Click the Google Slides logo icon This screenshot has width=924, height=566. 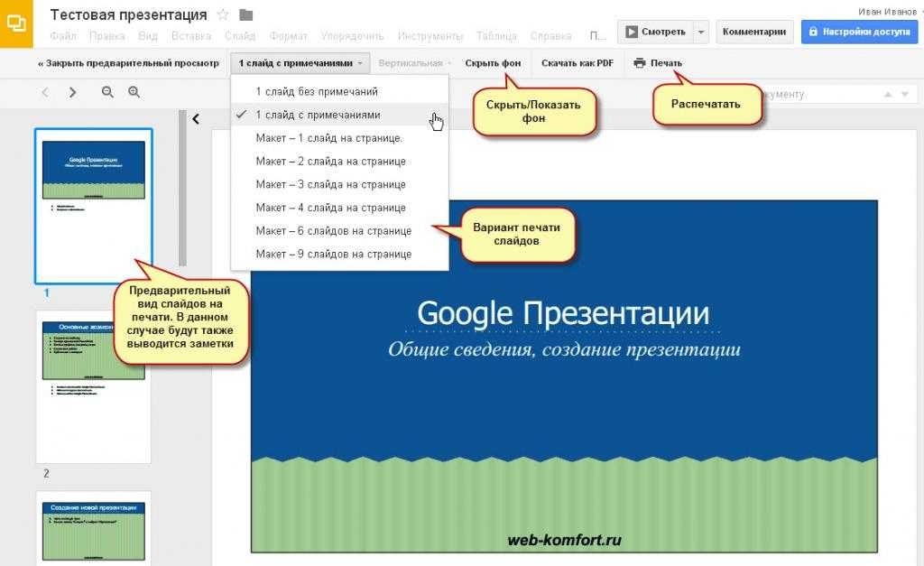coord(16,23)
